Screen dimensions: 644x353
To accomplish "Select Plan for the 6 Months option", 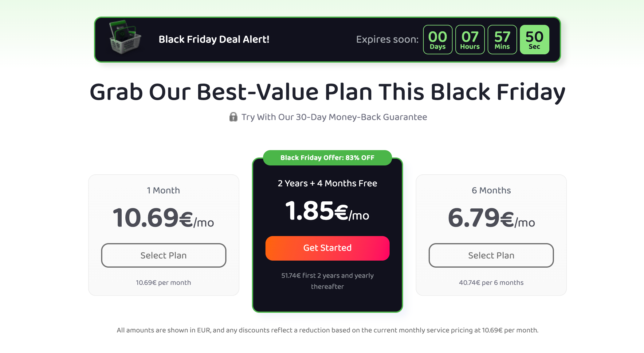I will [491, 255].
